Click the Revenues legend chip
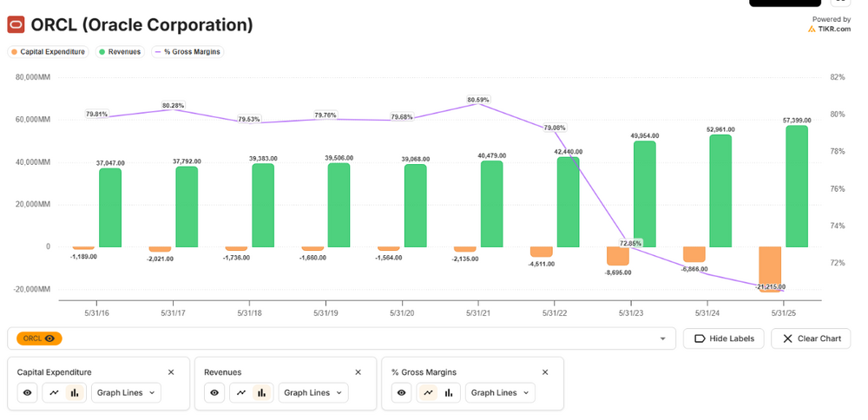The width and height of the screenshot is (868, 420). pos(120,52)
